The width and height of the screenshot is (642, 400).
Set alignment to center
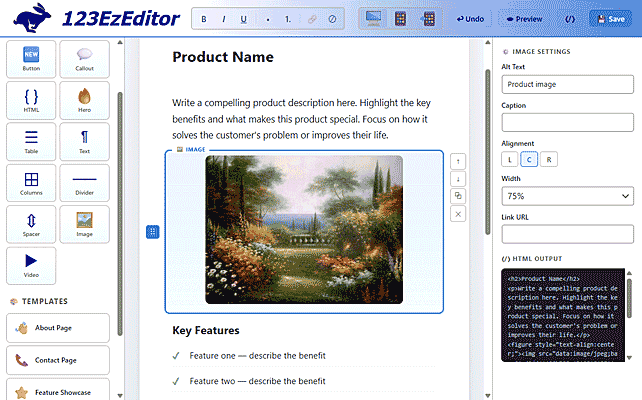point(529,160)
